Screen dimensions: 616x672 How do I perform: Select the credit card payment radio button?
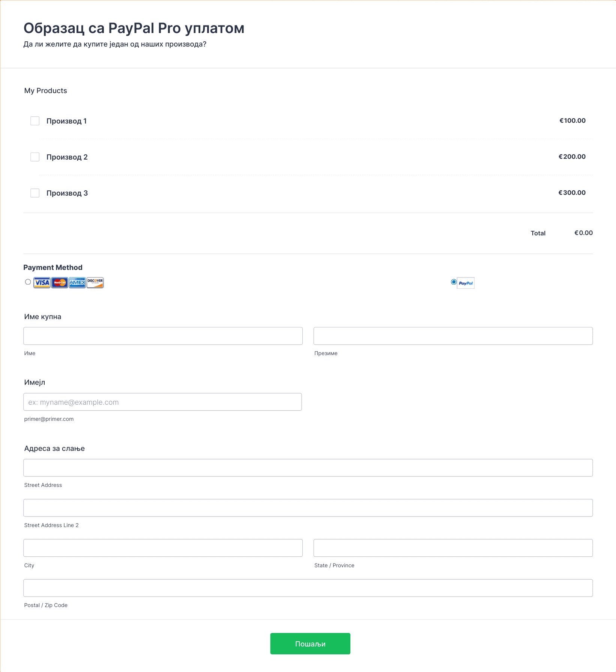click(28, 282)
